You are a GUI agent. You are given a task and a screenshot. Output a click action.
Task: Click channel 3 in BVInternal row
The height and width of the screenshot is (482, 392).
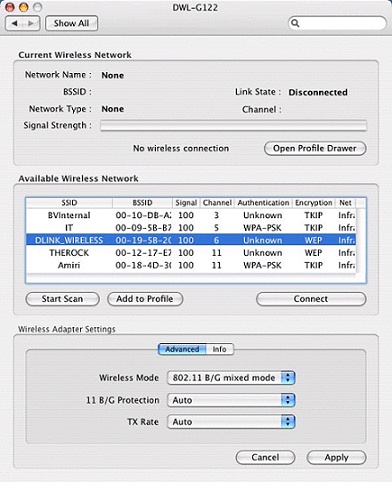pos(217,215)
